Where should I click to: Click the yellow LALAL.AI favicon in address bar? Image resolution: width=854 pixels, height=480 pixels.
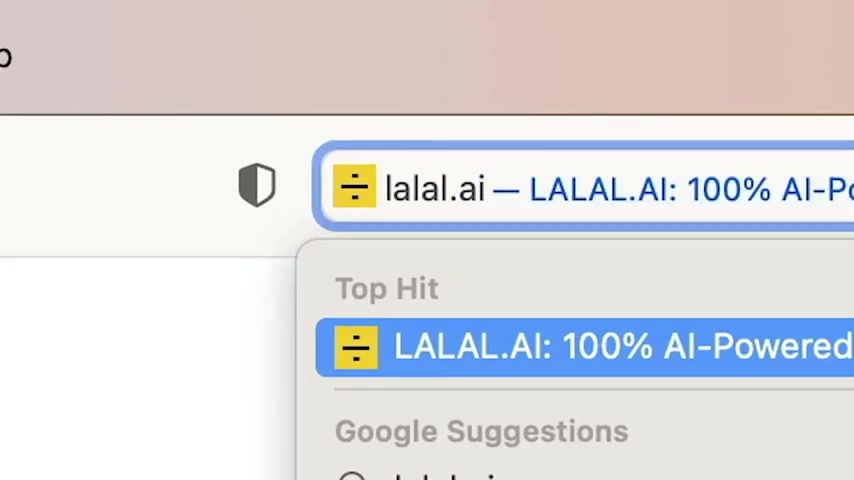pos(355,186)
